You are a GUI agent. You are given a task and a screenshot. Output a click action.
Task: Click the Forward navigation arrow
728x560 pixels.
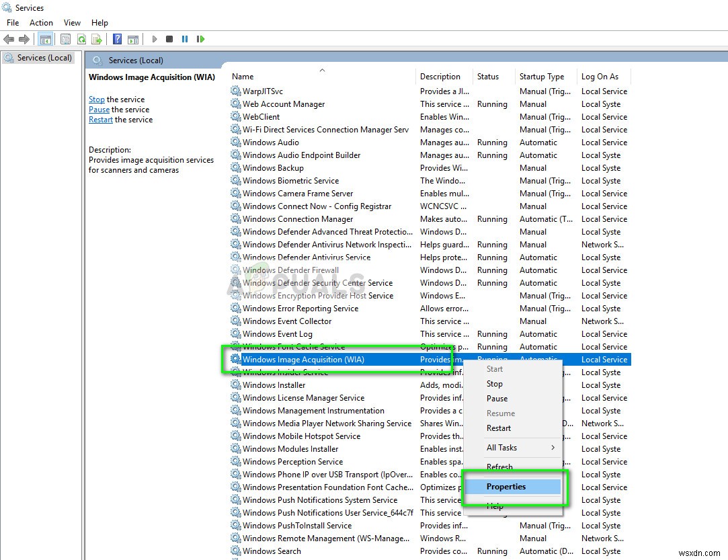pyautogui.click(x=24, y=38)
